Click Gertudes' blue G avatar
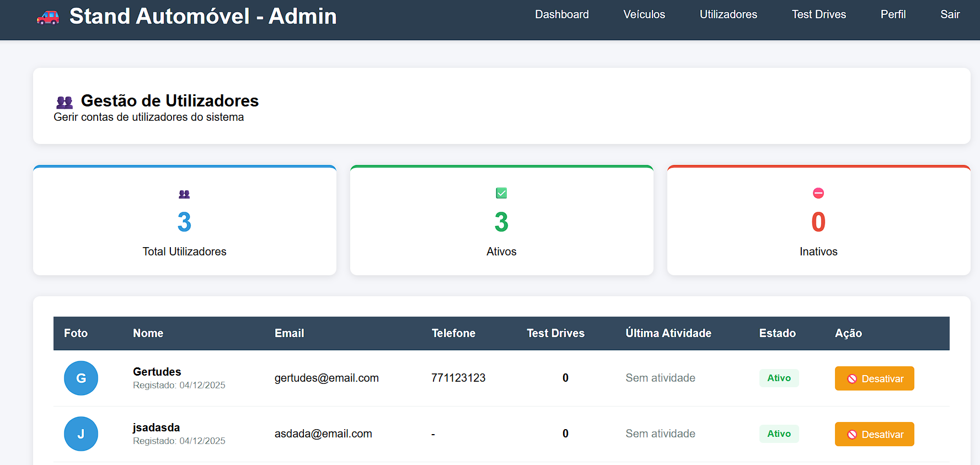Viewport: 980px width, 465px height. (81, 378)
